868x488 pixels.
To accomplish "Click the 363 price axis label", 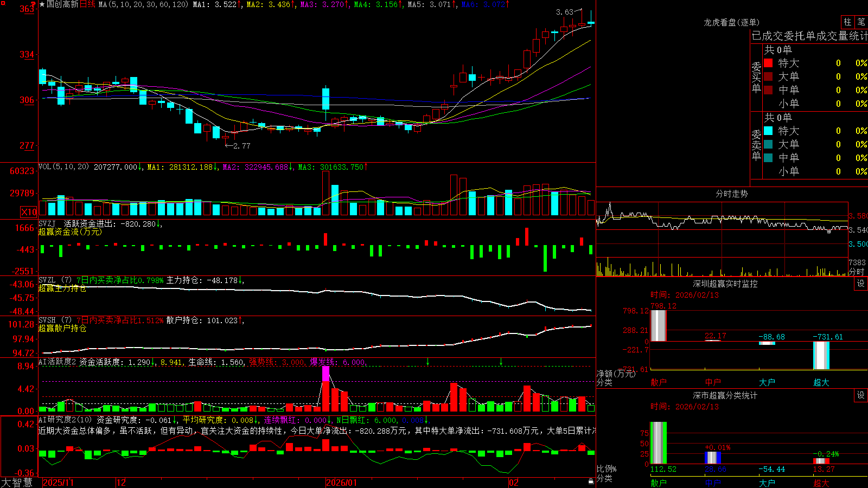I will tap(27, 9).
